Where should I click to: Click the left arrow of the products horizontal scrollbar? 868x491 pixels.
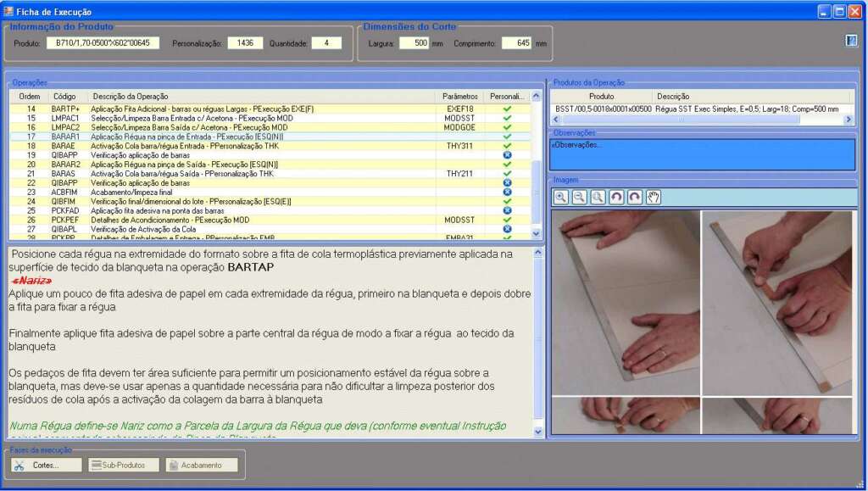pos(556,120)
